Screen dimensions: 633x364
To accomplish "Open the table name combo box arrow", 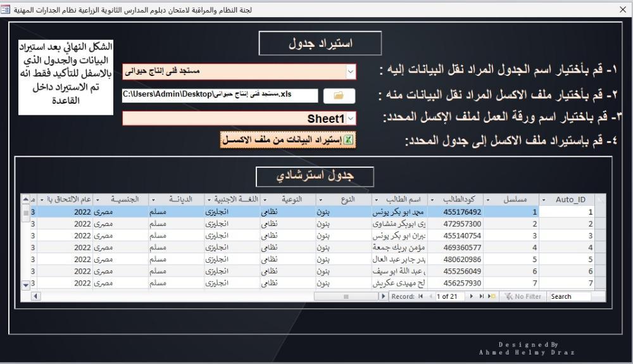I will [x=351, y=72].
